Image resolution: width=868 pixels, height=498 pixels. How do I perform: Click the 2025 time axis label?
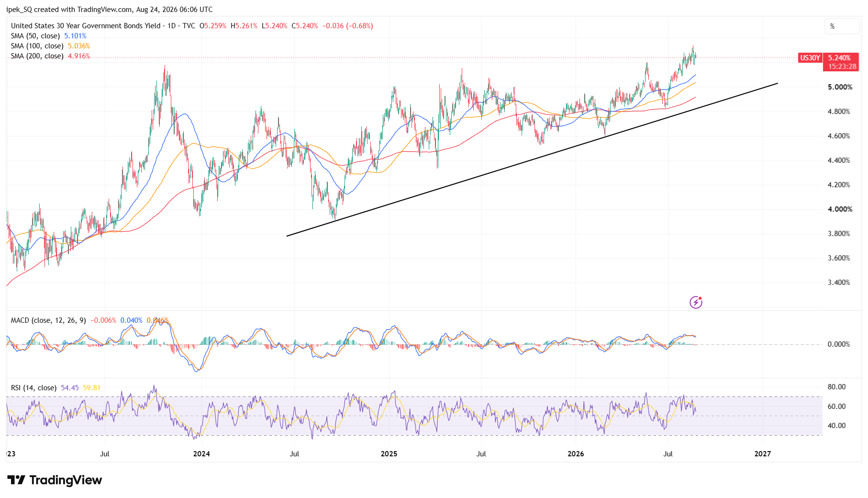(x=389, y=454)
